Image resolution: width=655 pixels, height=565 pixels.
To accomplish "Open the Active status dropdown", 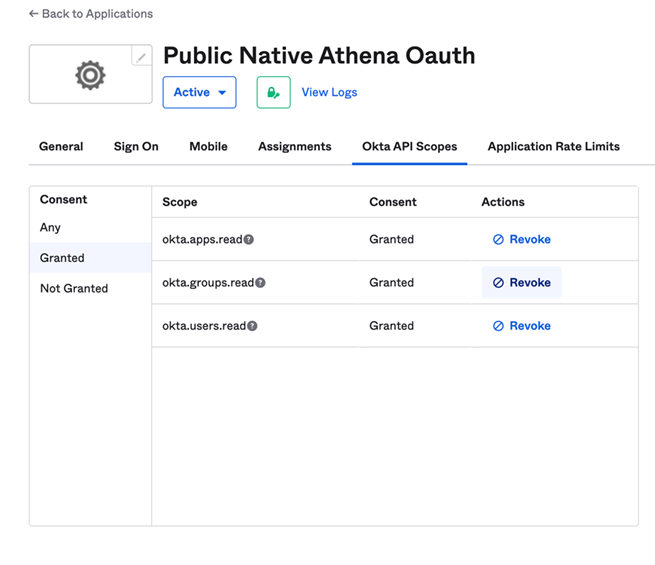I will coord(199,92).
